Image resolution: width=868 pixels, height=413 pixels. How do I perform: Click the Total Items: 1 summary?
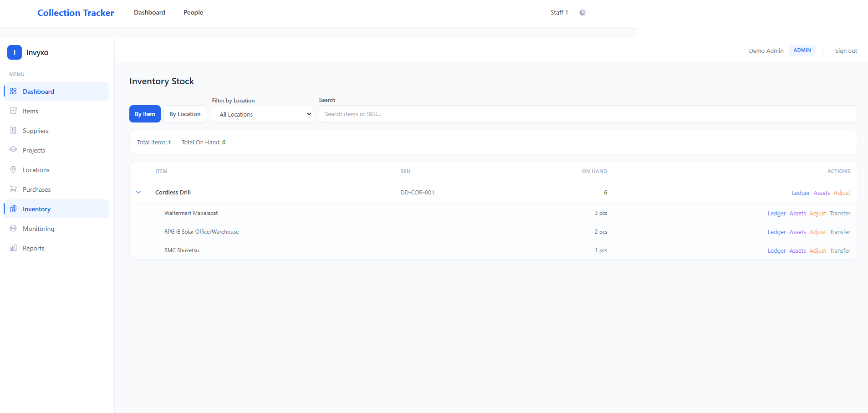point(154,142)
